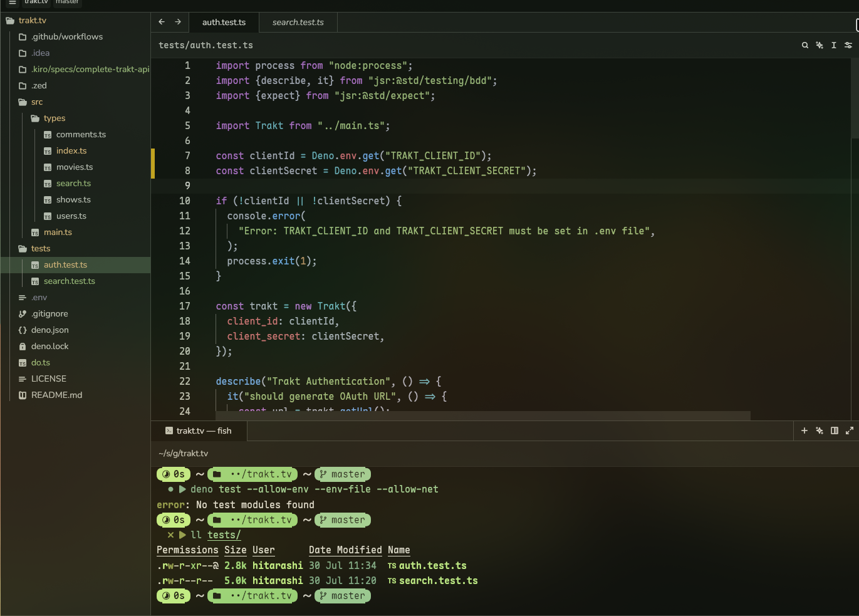Open the hamburger application menu
This screenshot has width=859, height=616.
pos(12,3)
